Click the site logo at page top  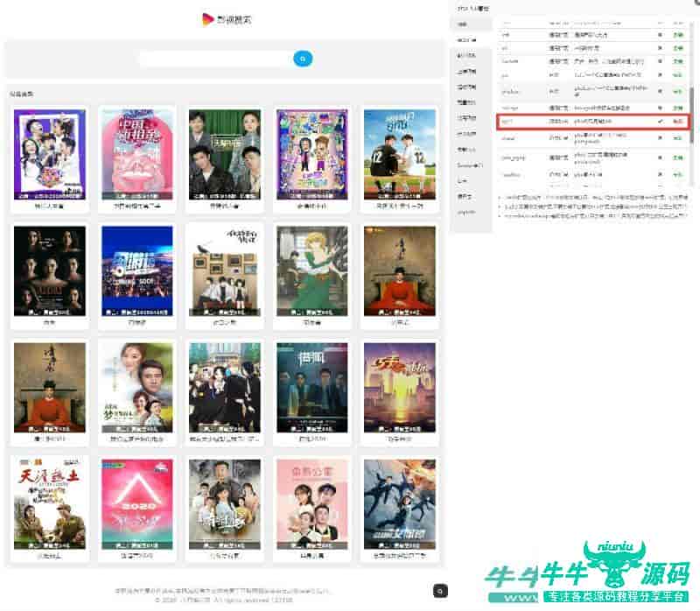[x=227, y=19]
